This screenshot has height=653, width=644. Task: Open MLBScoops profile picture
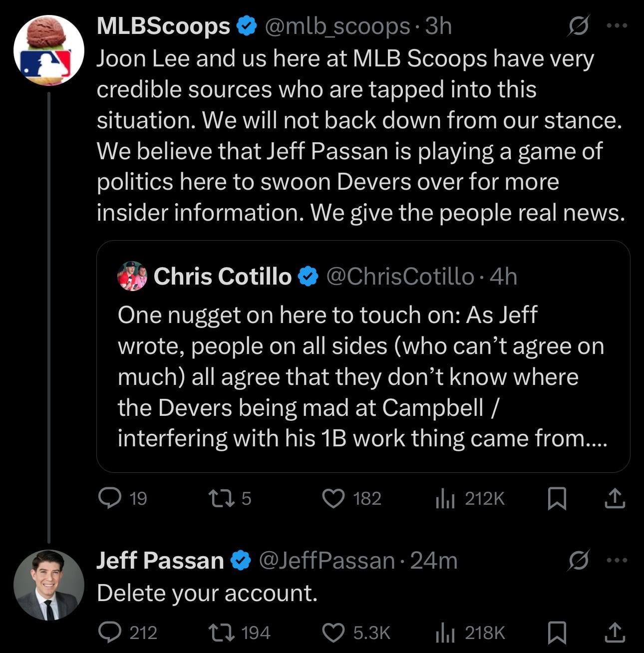click(48, 50)
